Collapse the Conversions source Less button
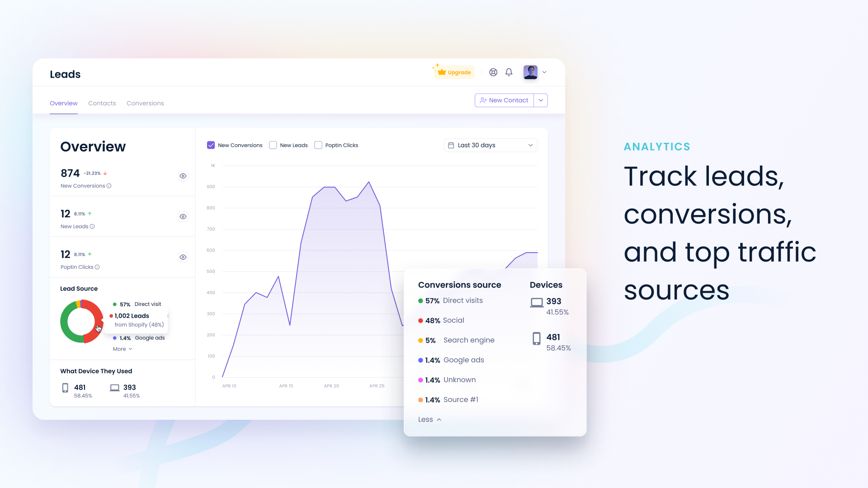 coord(428,419)
